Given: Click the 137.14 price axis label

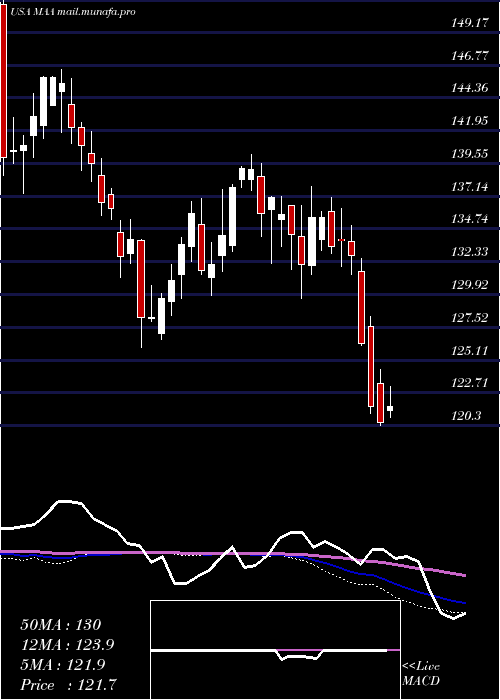Looking at the screenshot, I should click(x=470, y=187).
